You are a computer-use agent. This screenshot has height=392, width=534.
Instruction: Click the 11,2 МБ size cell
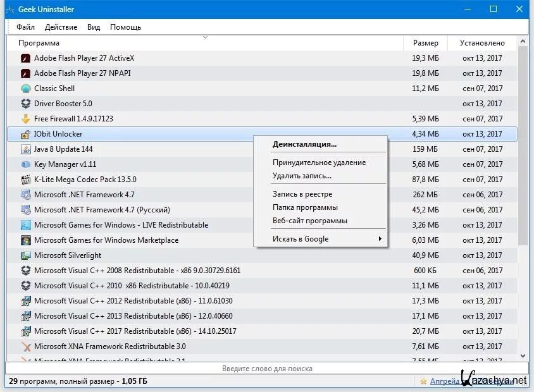tap(425, 89)
